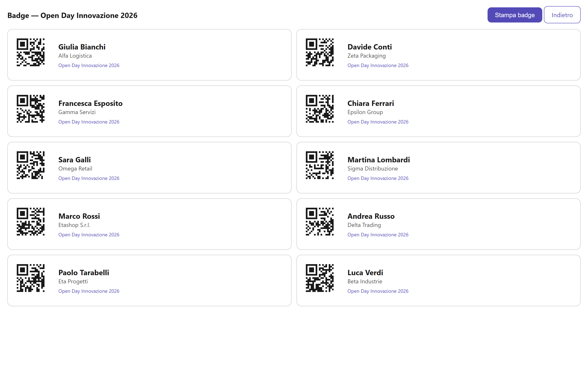588x368 pixels.
Task: Select Marco Rossi's QR code
Action: click(31, 222)
